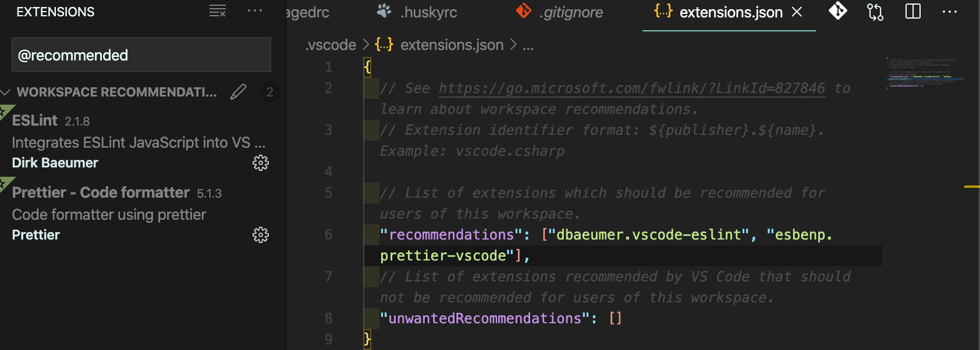Edit workspace recommendations pencil icon
This screenshot has width=980, height=350.
tap(238, 92)
